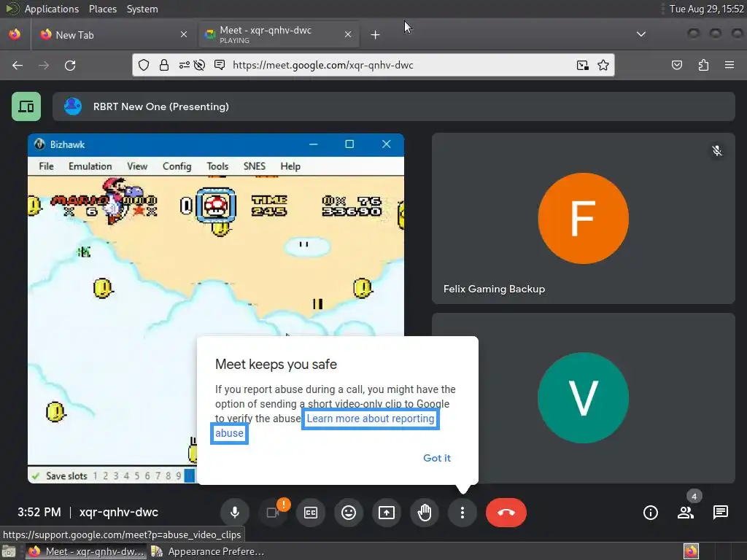
Task: Click Bizhawk's View menu in the presentation
Action: [x=137, y=166]
